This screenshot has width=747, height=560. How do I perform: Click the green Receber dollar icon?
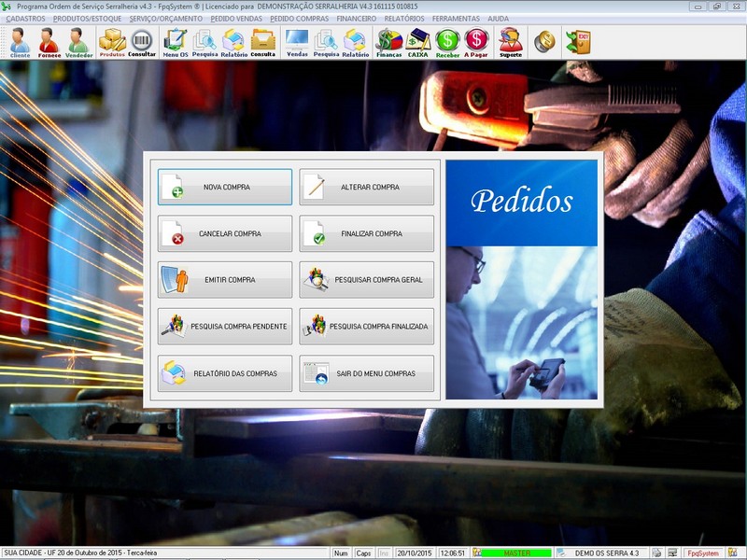(448, 42)
